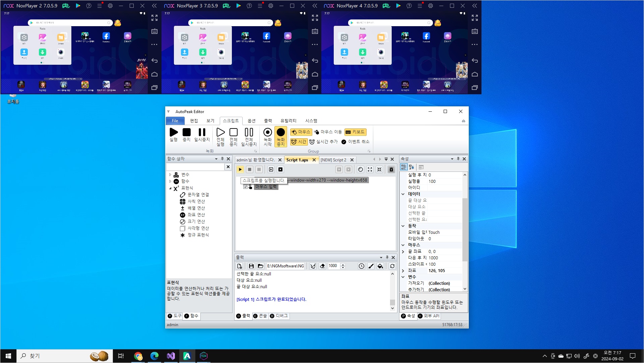
Task: Click fullscreen expand icon in script toolbar
Action: [x=370, y=169]
